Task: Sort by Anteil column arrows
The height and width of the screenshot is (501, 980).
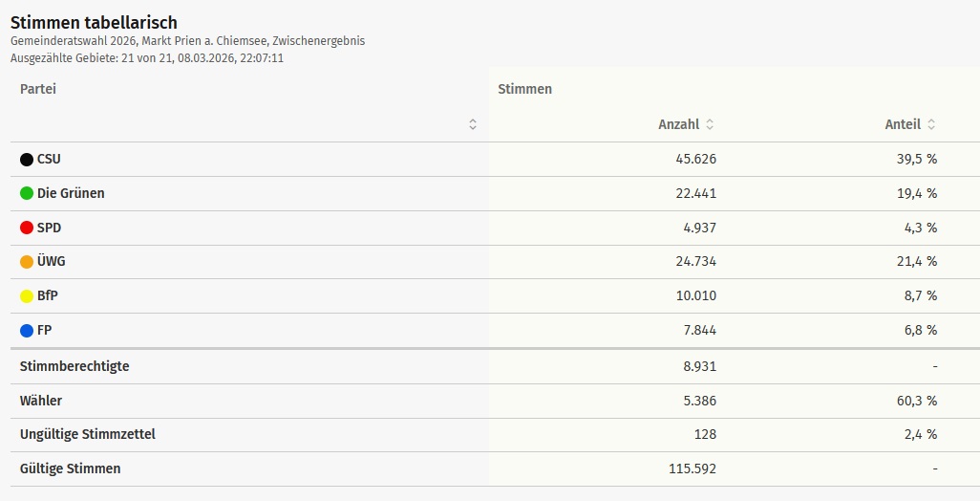Action: pyautogui.click(x=931, y=124)
